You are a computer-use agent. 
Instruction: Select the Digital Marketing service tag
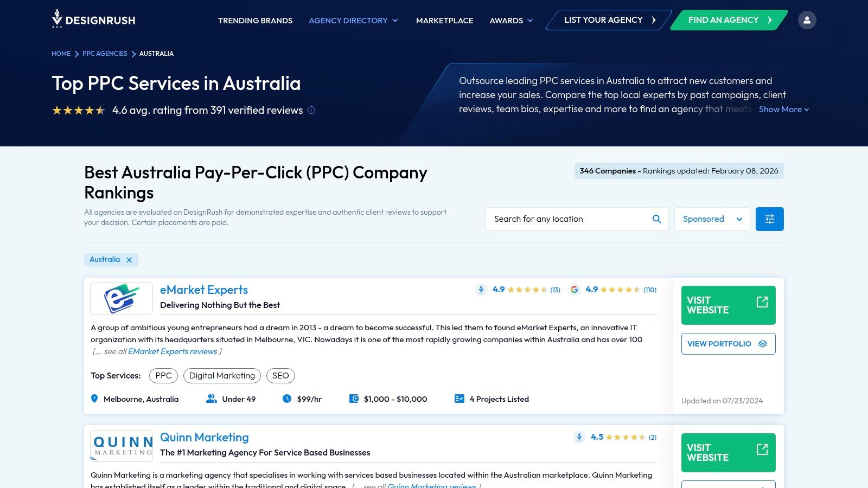(x=222, y=376)
